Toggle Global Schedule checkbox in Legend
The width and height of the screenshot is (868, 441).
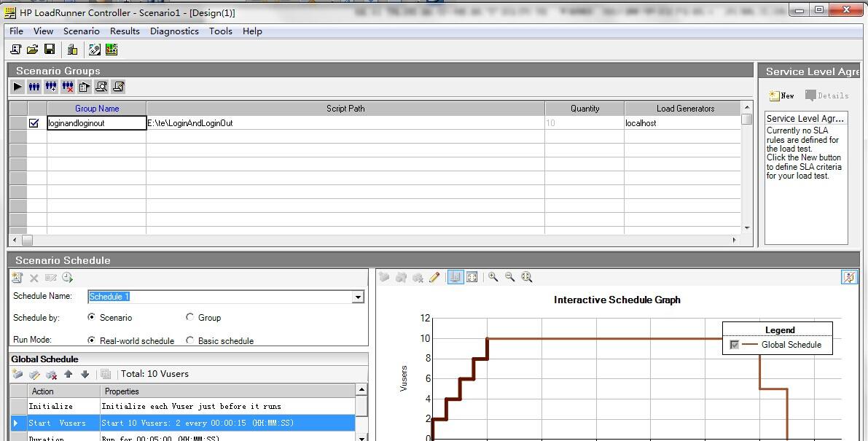(735, 345)
